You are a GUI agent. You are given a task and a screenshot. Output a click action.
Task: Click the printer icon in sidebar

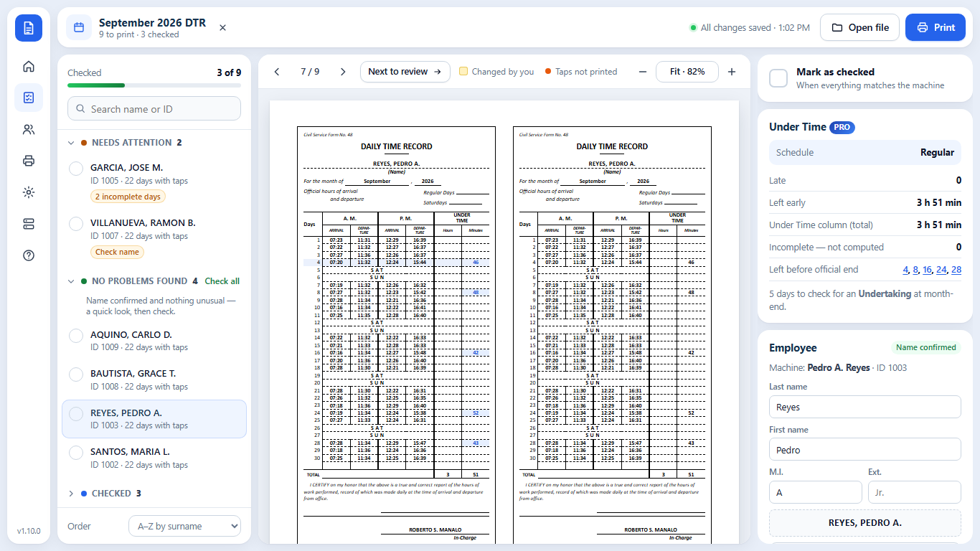(29, 161)
